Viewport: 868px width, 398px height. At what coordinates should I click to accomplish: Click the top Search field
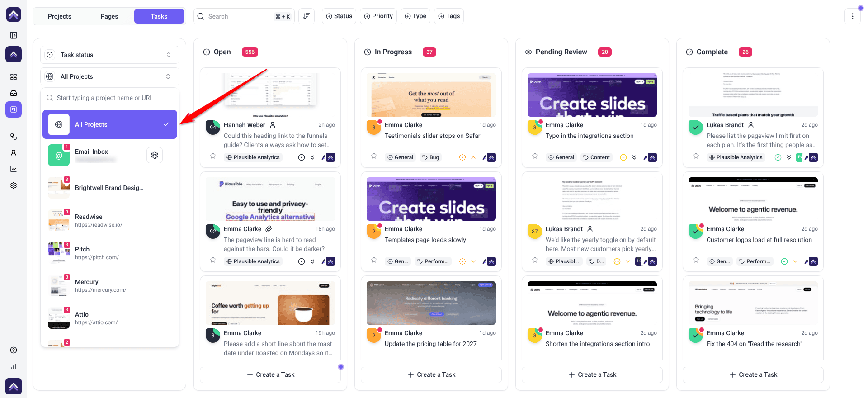tap(244, 16)
